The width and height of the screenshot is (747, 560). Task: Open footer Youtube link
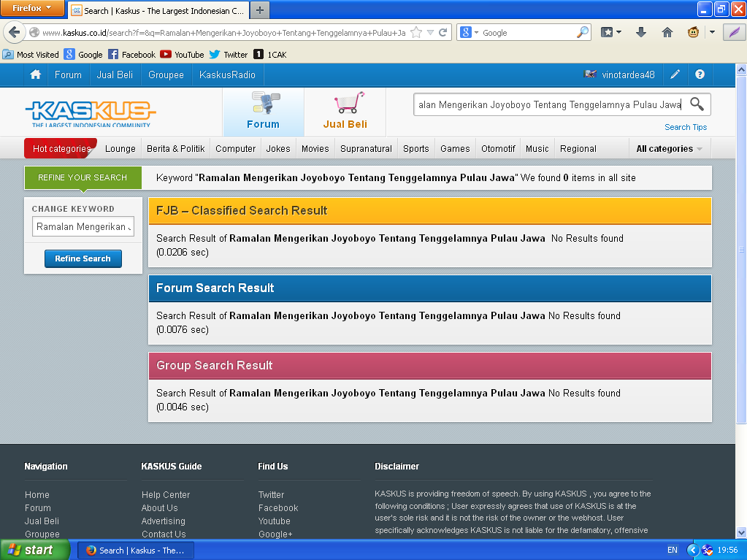pos(275,521)
